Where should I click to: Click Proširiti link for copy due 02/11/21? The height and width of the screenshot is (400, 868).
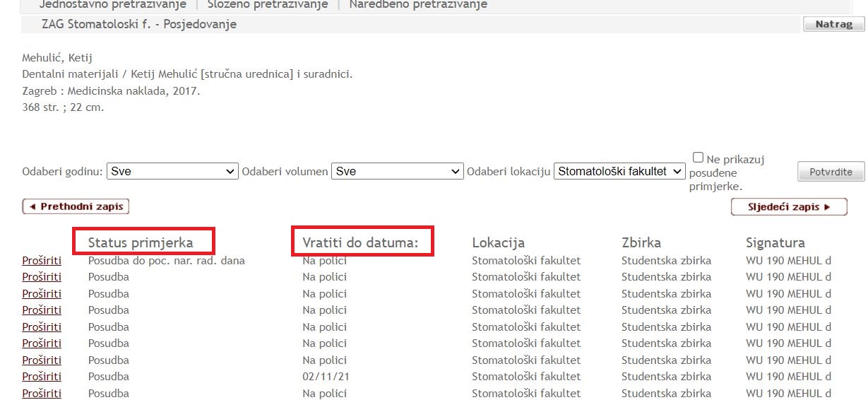pyautogui.click(x=42, y=377)
